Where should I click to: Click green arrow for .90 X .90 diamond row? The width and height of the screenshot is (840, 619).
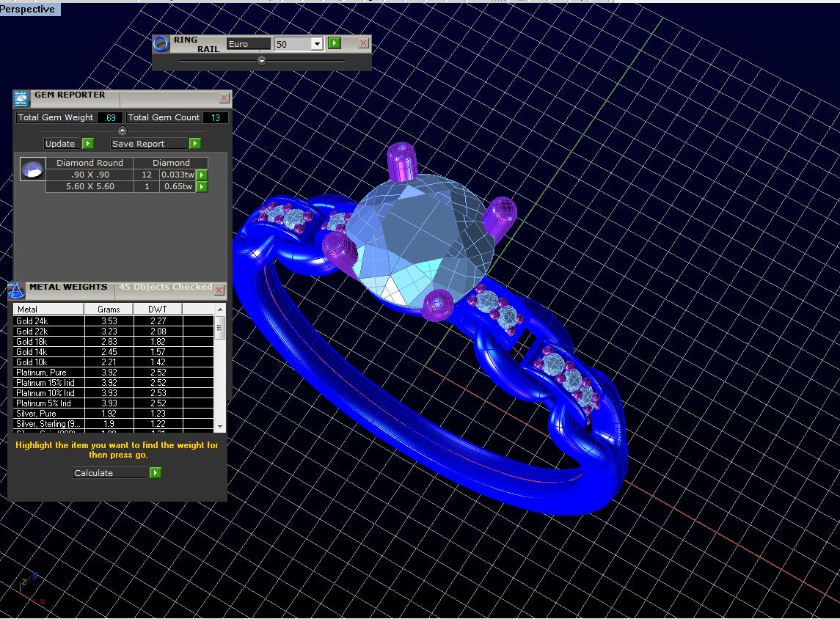pos(202,175)
